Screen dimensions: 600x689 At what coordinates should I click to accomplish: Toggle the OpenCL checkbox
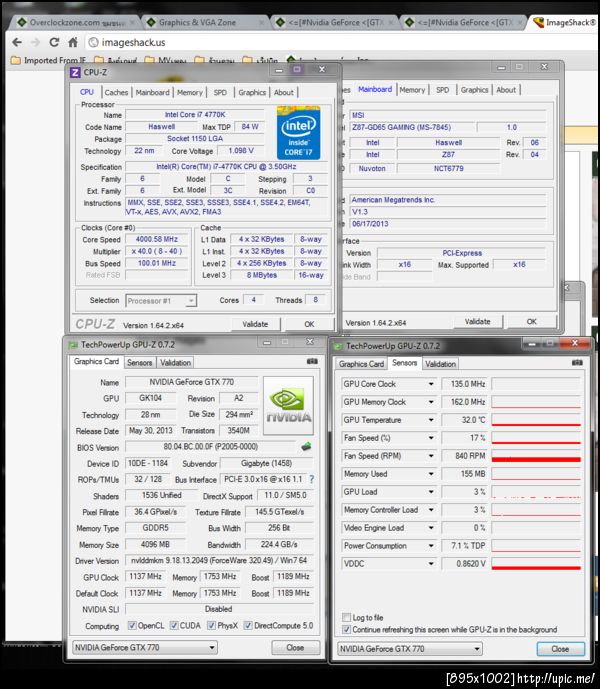click(x=131, y=625)
